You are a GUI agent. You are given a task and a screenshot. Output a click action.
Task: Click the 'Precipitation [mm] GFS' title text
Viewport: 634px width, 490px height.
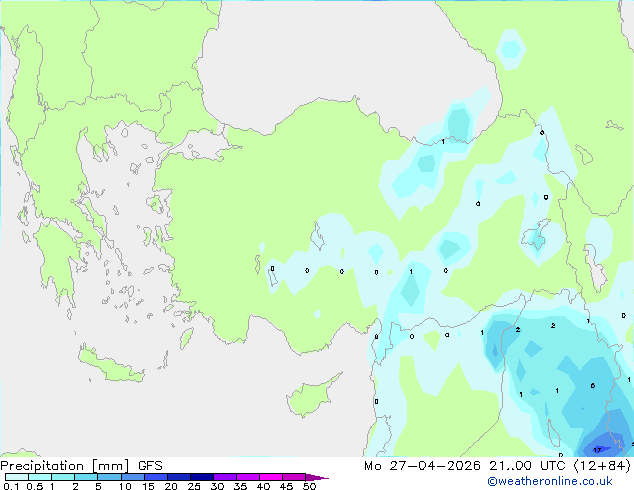tap(81, 466)
